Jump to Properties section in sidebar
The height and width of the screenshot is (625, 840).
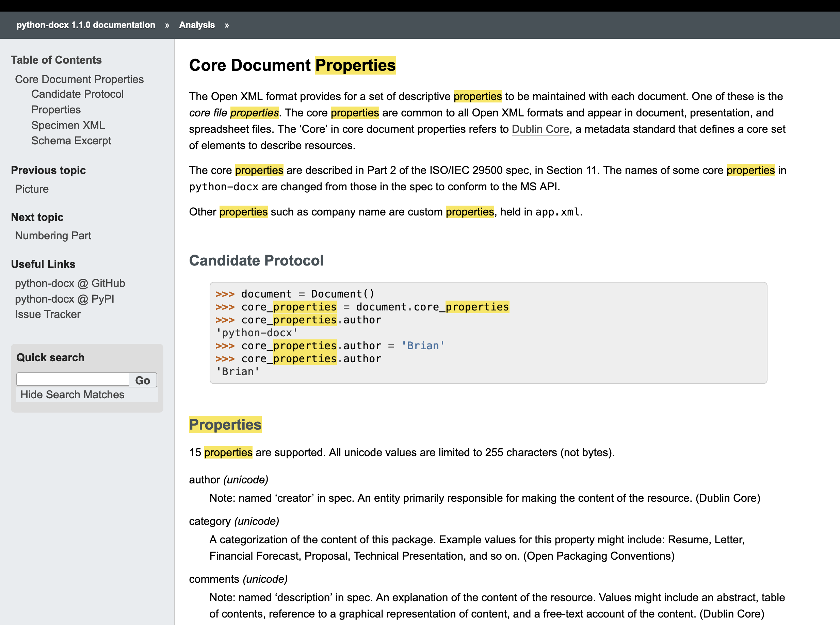pyautogui.click(x=56, y=110)
